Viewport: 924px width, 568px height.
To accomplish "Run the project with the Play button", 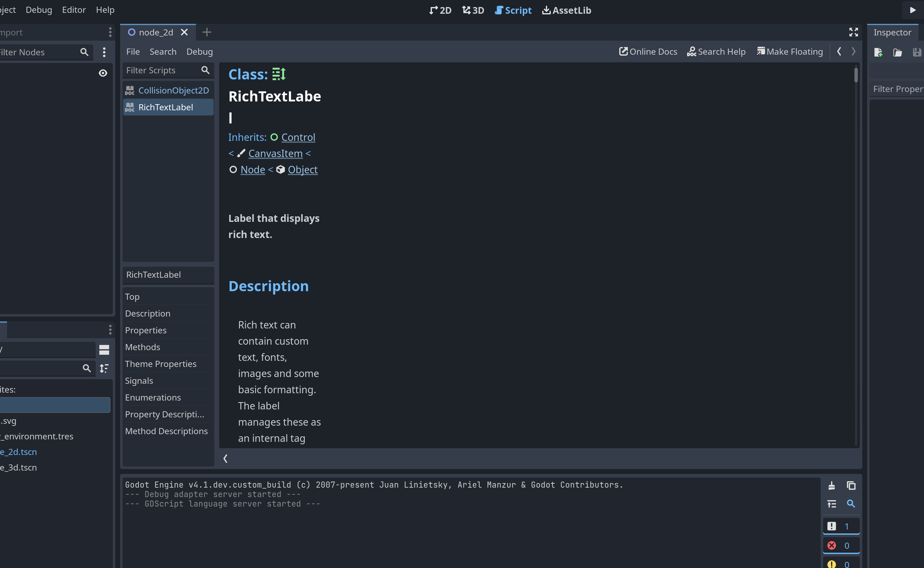I will (x=912, y=10).
